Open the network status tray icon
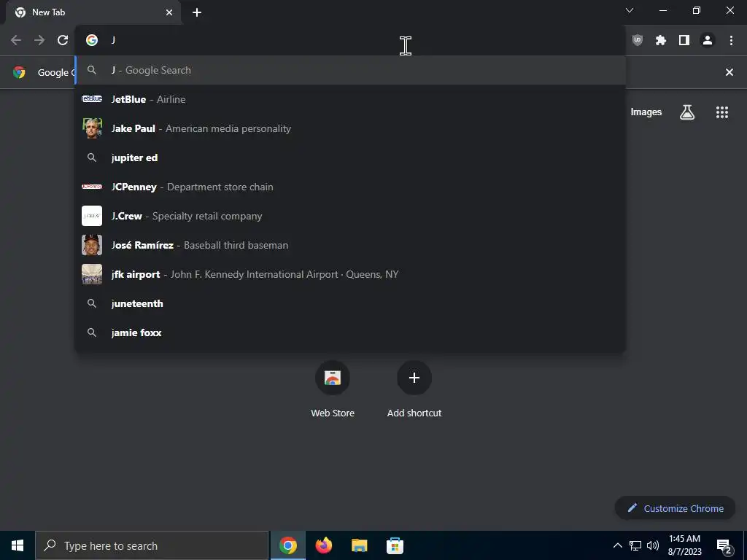The width and height of the screenshot is (747, 560). (635, 545)
